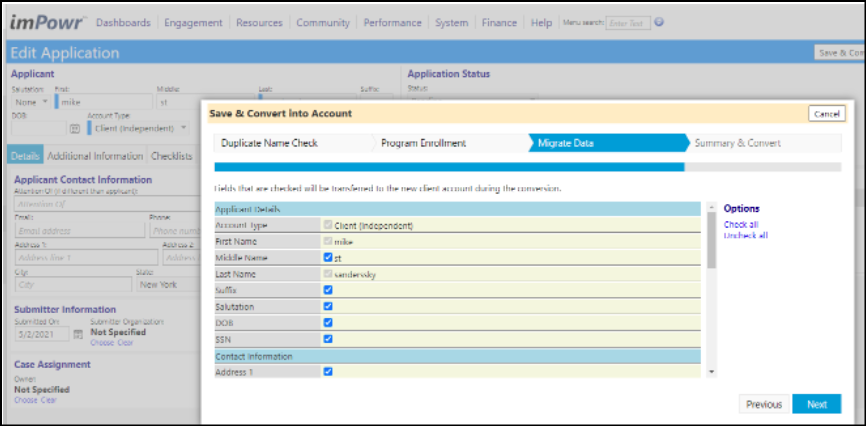This screenshot has height=426, width=866.
Task: Toggle the Suffix checkbox
Action: (328, 290)
